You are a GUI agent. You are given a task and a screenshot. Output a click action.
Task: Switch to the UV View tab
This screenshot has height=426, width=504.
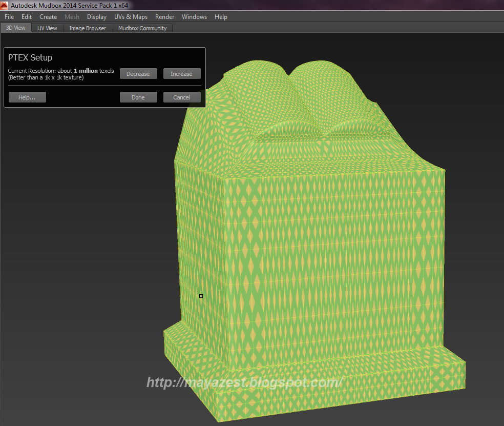[47, 28]
